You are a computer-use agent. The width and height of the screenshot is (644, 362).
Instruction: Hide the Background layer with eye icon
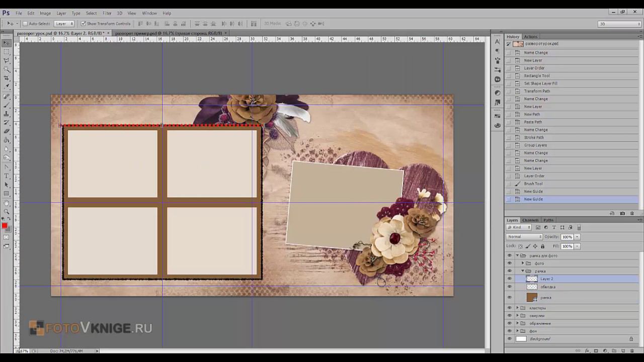tap(509, 339)
